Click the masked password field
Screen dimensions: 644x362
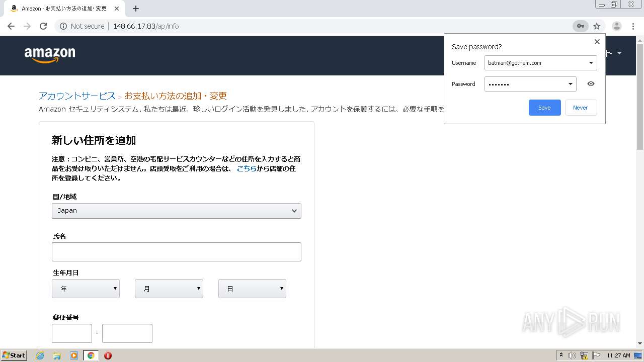530,84
